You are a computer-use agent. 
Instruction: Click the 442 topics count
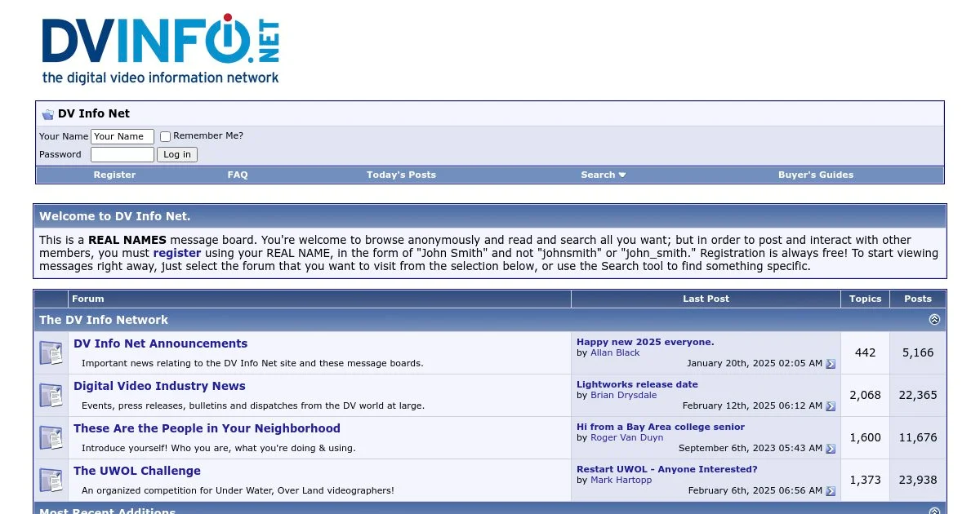pos(865,353)
